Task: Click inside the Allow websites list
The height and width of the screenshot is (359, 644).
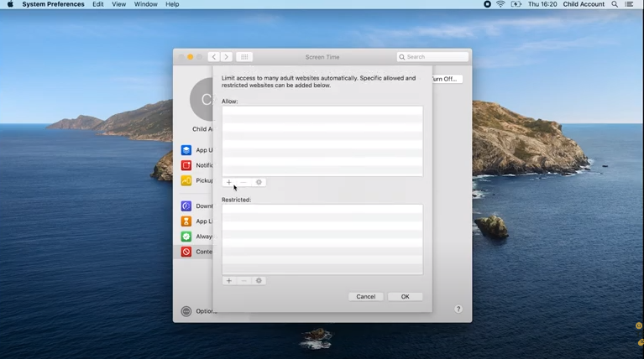Action: click(322, 141)
